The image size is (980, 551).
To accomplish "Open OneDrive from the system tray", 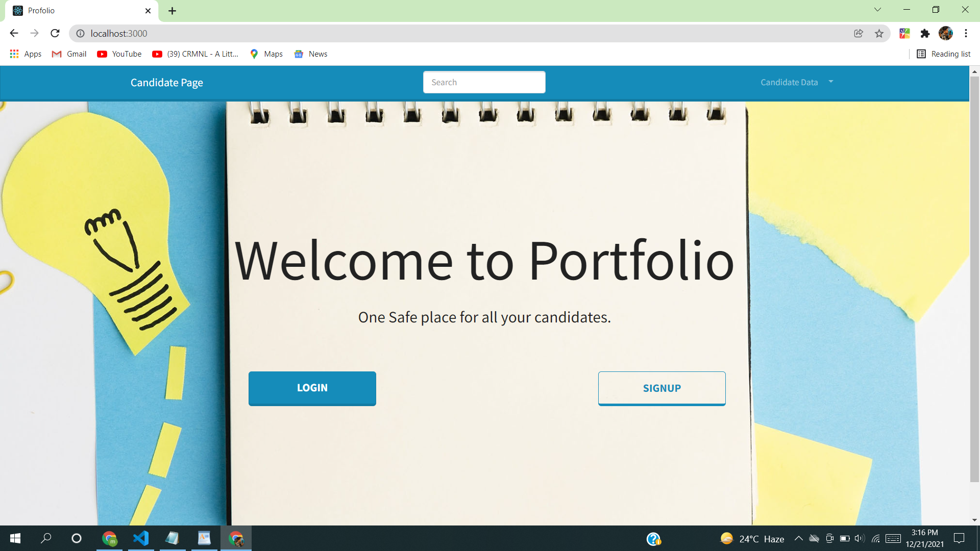I will 814,538.
